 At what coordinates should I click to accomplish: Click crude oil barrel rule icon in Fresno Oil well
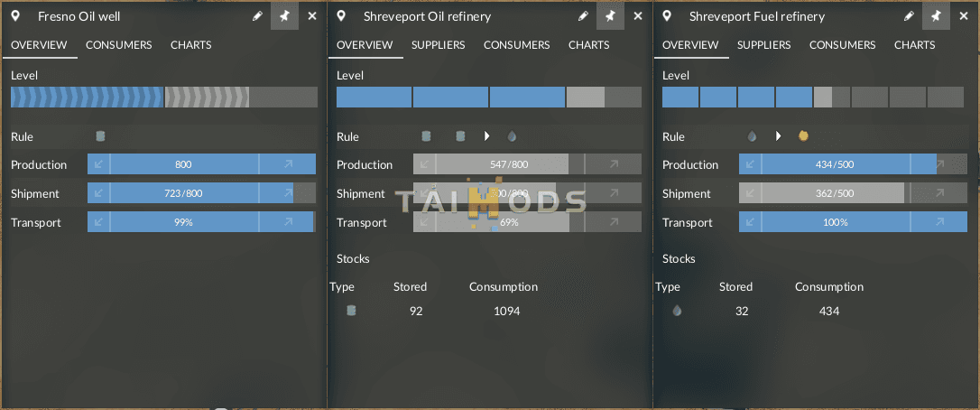(x=101, y=135)
